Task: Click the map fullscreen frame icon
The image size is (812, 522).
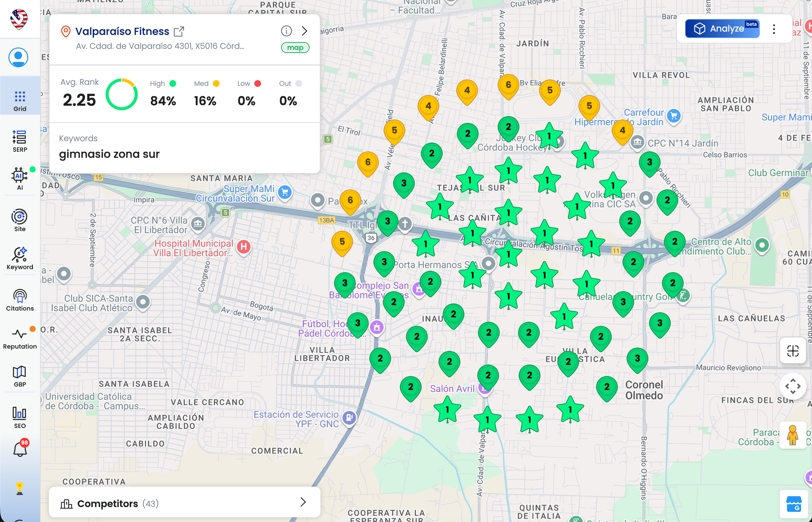Action: click(793, 351)
